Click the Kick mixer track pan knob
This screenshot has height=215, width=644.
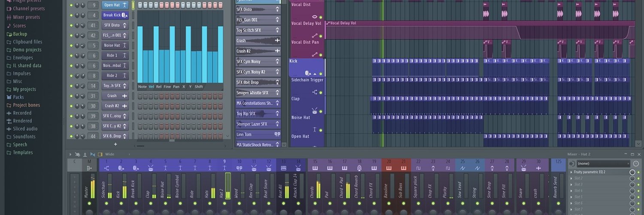[121, 212]
